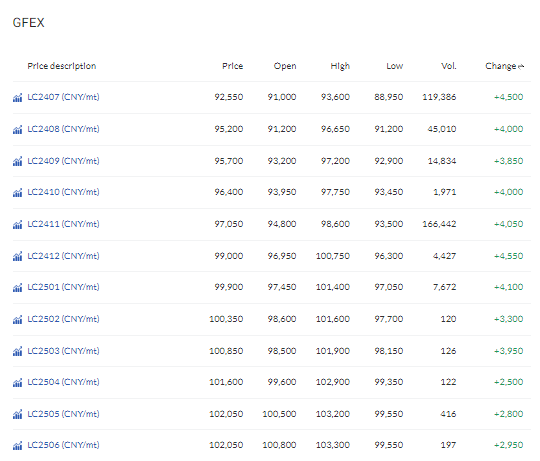The width and height of the screenshot is (540, 461).
Task: Select LC2504 change +2,500
Action: (508, 382)
